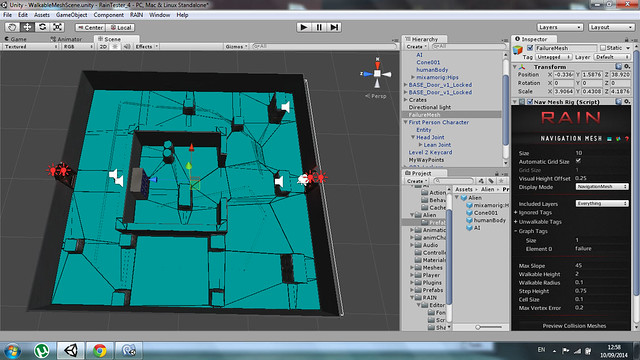
Task: Collapse First Person Character in Hierarchy
Action: point(405,122)
